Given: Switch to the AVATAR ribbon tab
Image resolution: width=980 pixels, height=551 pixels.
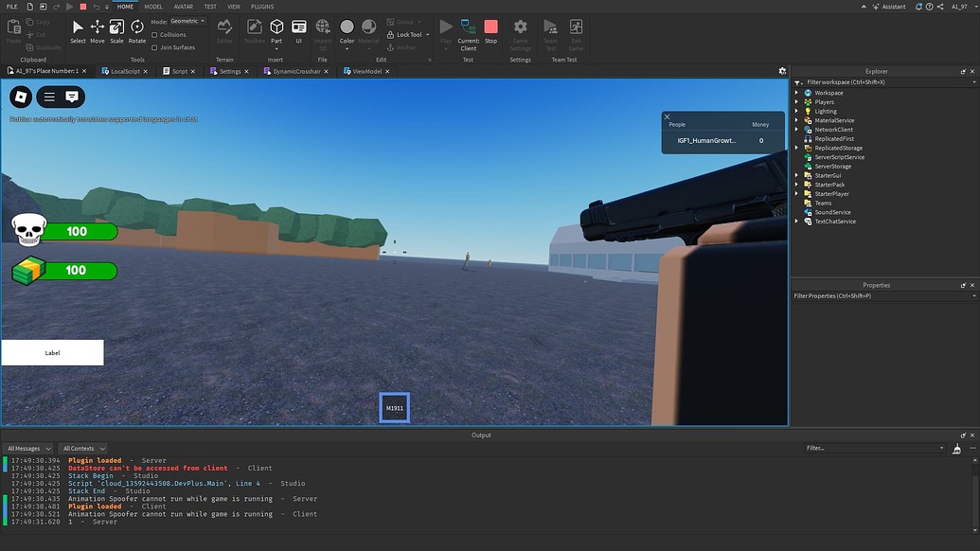Looking at the screenshot, I should click(x=183, y=7).
